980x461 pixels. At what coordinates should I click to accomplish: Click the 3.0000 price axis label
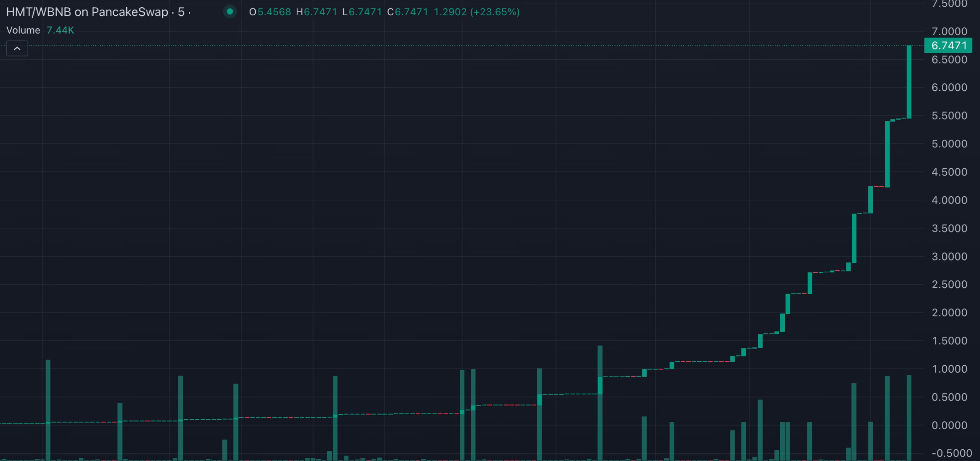pyautogui.click(x=949, y=256)
